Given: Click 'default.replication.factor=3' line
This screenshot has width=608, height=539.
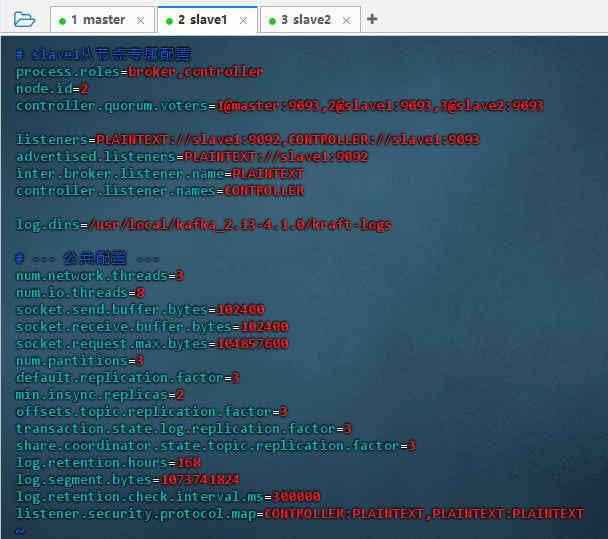Looking at the screenshot, I should tap(128, 378).
